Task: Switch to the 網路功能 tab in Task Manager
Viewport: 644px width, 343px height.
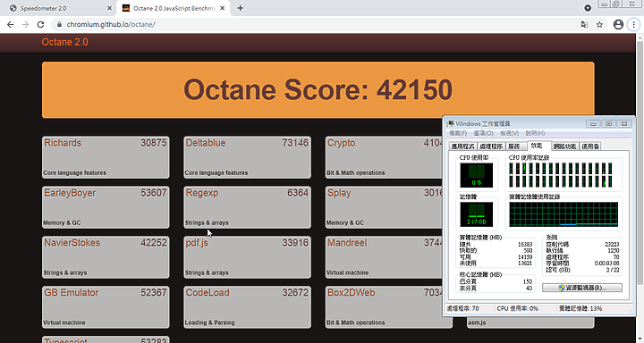Action: [564, 146]
